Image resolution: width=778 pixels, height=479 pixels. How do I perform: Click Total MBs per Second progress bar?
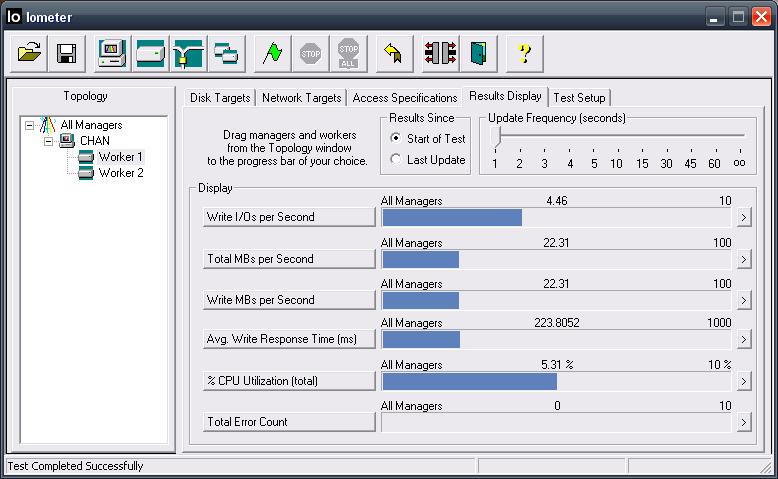[556, 259]
